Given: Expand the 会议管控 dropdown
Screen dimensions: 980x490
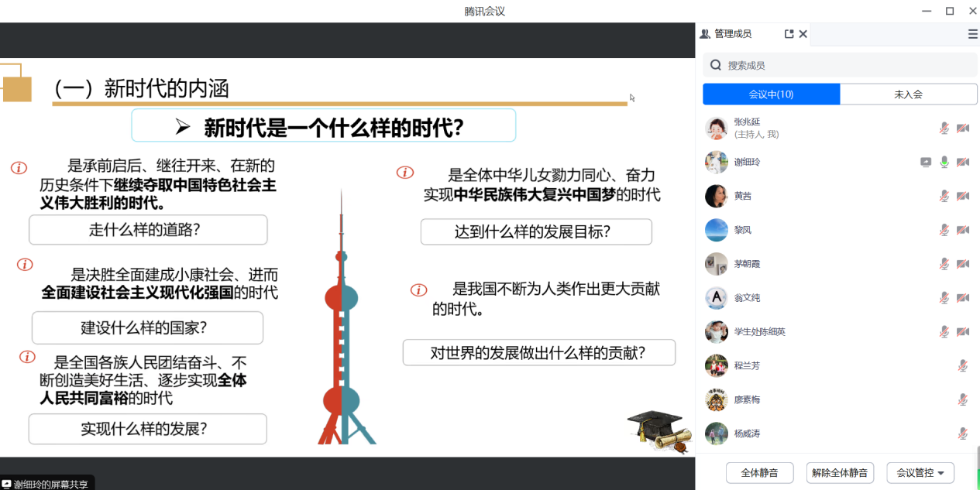Looking at the screenshot, I should (x=920, y=473).
